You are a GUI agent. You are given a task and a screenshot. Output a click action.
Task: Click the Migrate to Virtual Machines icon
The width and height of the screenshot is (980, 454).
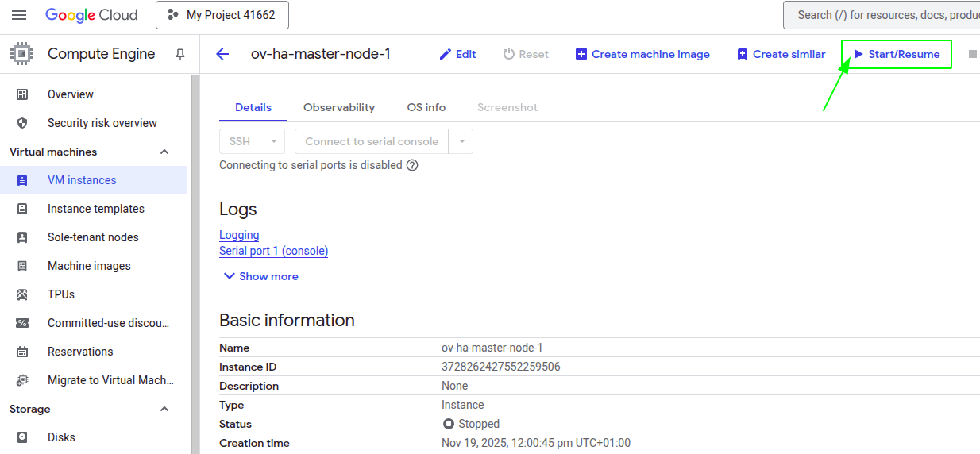(22, 380)
